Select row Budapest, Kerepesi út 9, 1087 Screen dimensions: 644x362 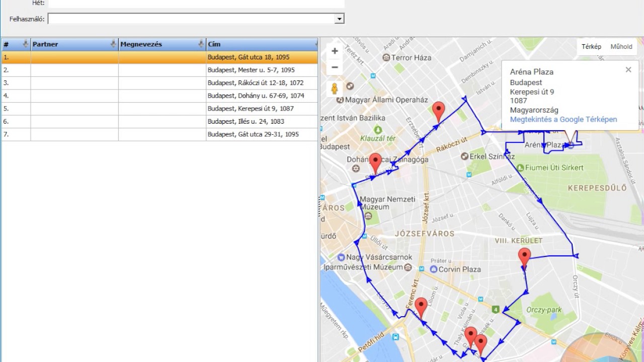pyautogui.click(x=159, y=109)
